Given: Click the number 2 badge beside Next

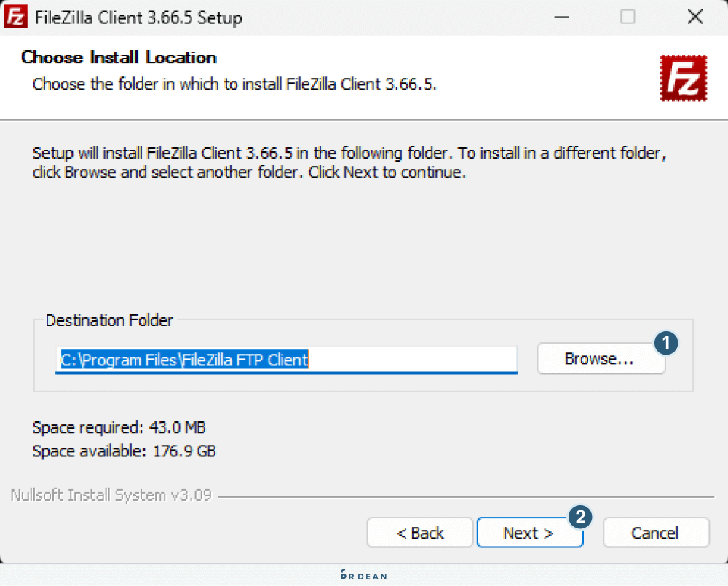Looking at the screenshot, I should point(579,518).
